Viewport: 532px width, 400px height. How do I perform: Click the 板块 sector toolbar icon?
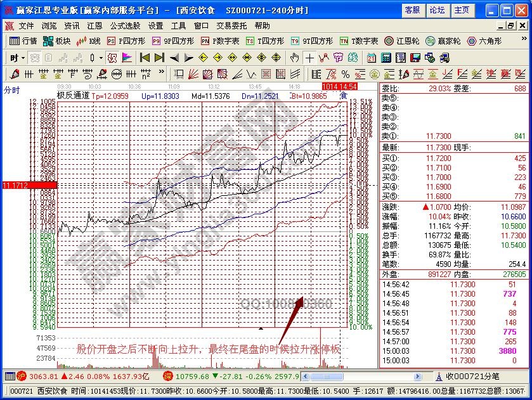pyautogui.click(x=56, y=41)
